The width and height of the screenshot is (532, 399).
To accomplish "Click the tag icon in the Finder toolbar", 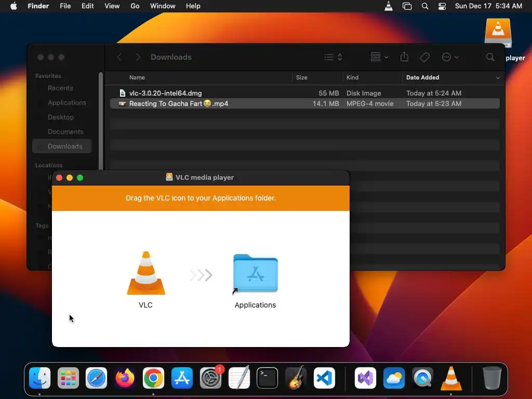I will coord(424,57).
